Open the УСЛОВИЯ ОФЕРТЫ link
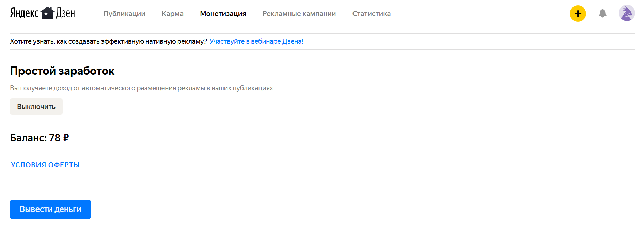The width and height of the screenshot is (644, 231). [45, 165]
